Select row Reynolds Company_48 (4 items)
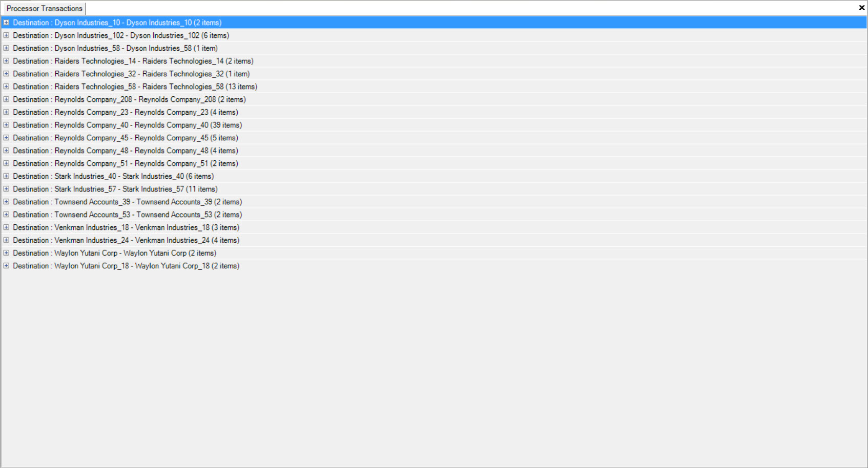Image resolution: width=868 pixels, height=468 pixels. click(434, 151)
